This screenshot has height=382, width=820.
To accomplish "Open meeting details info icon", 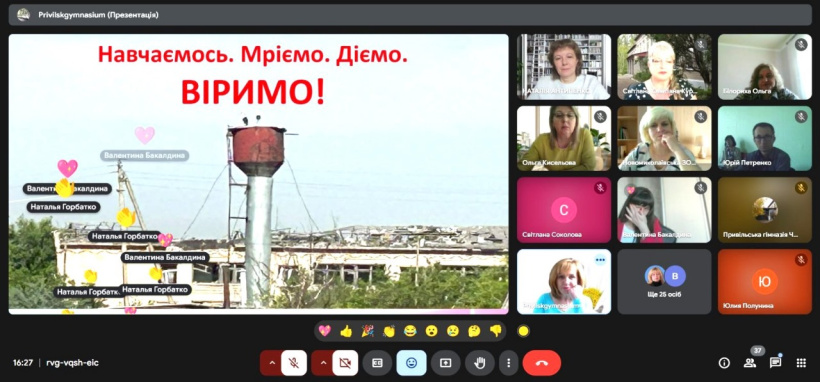I will click(724, 363).
